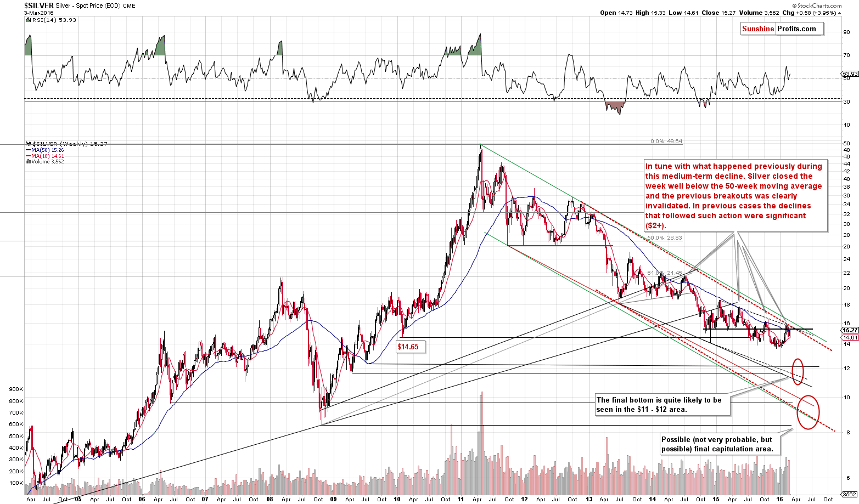Click the '13' year label on time axis

(x=588, y=499)
